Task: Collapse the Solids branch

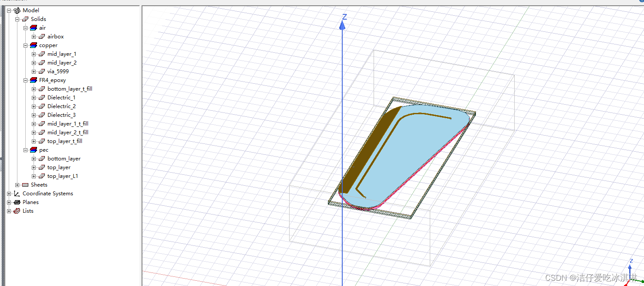Action: coord(17,19)
